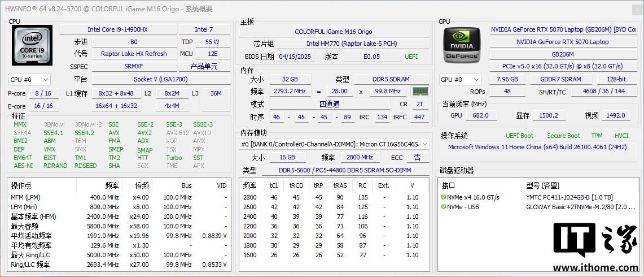Viewport: 644px width, 277px height.
Task: Open the CPU #0 selector dropdown
Action: pos(29,80)
